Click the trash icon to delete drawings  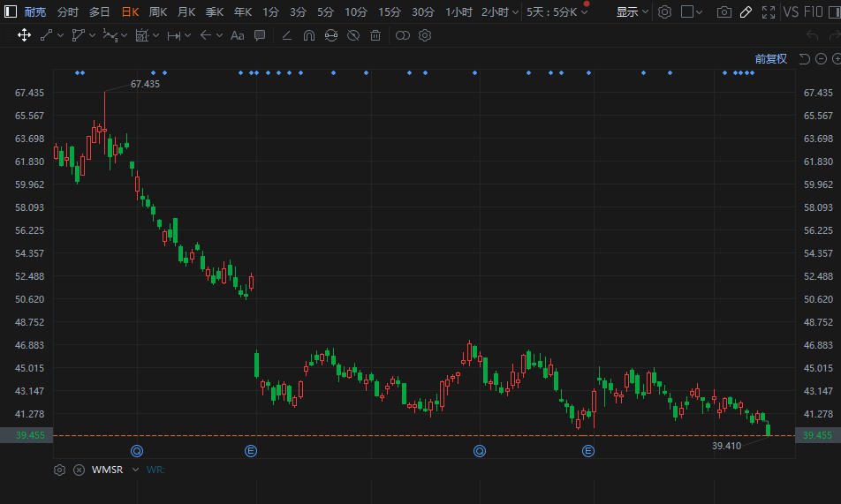[375, 35]
